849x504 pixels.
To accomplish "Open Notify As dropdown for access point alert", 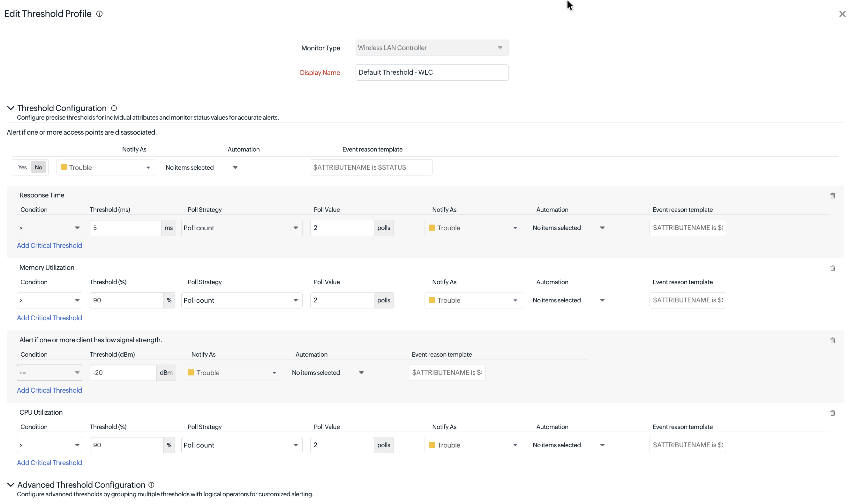I will (x=106, y=167).
